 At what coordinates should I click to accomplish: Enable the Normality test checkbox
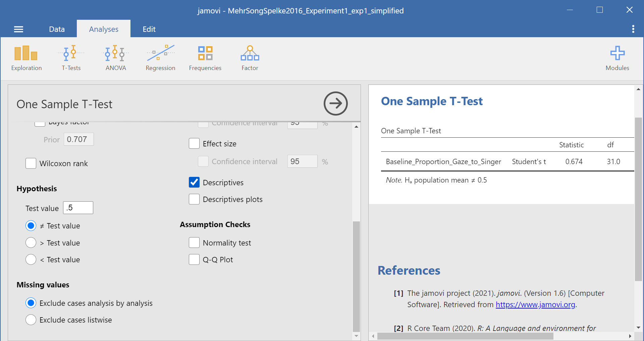click(194, 243)
